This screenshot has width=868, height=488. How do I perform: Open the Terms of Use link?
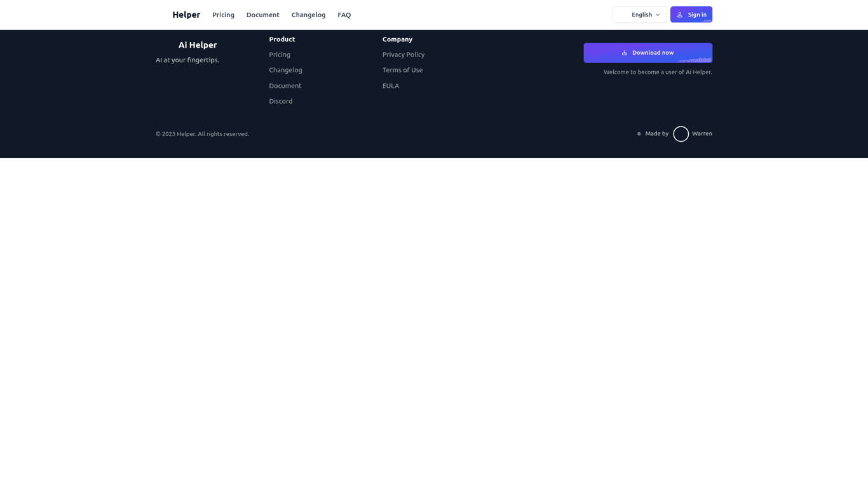click(402, 70)
